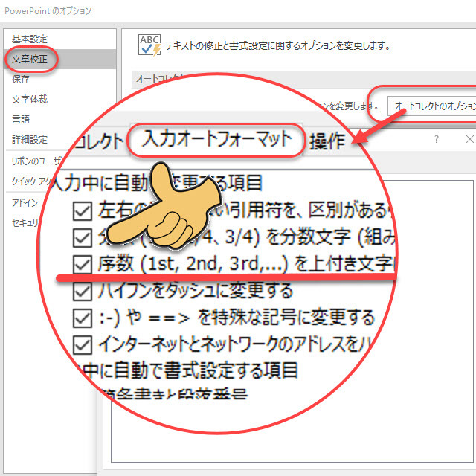476x476 pixels.
Task: Select 保存 in the options sidebar
Action: (21, 80)
